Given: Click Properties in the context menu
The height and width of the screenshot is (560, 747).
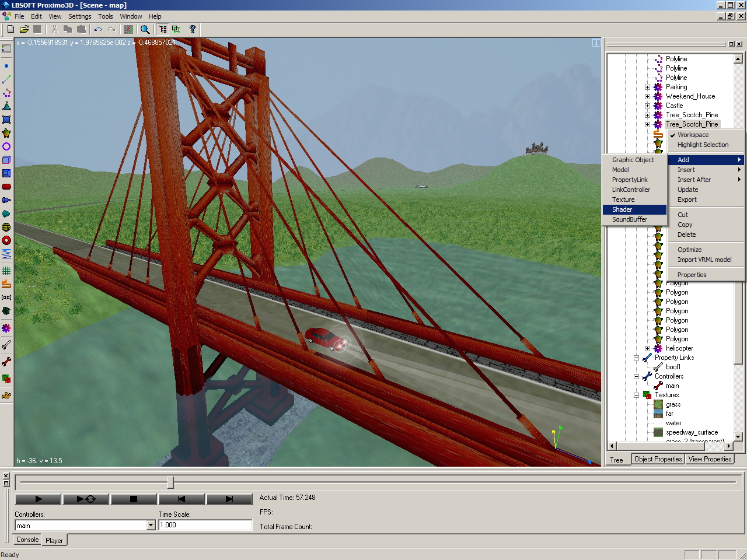Looking at the screenshot, I should tap(692, 275).
